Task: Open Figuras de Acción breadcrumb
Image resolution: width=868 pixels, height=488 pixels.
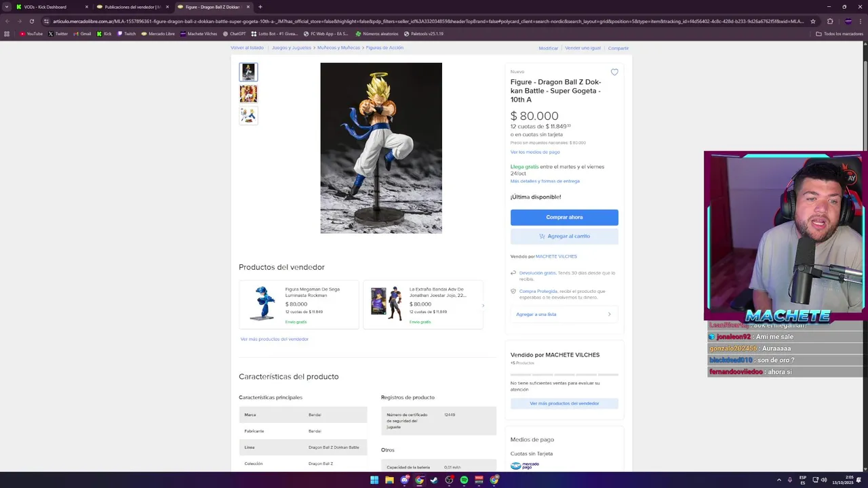Action: coord(384,48)
